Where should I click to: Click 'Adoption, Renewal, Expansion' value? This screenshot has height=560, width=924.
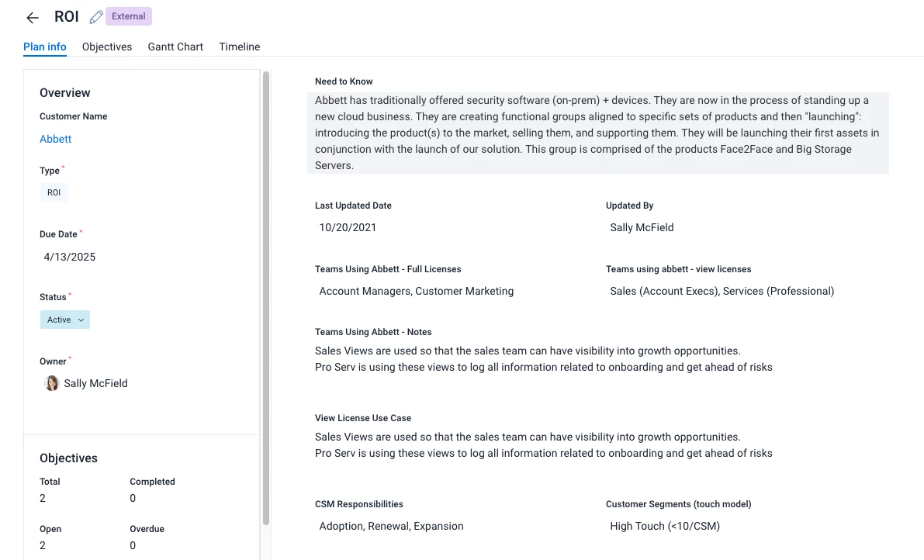(391, 526)
